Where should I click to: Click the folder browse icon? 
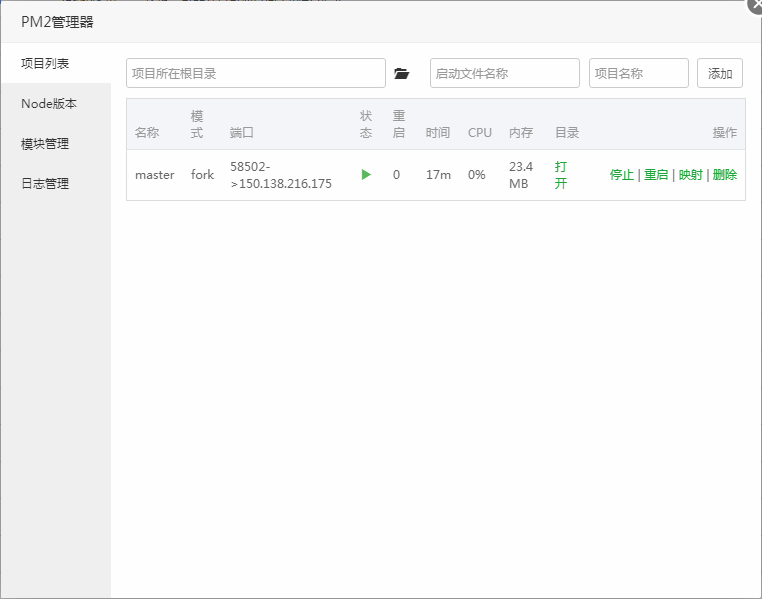402,73
